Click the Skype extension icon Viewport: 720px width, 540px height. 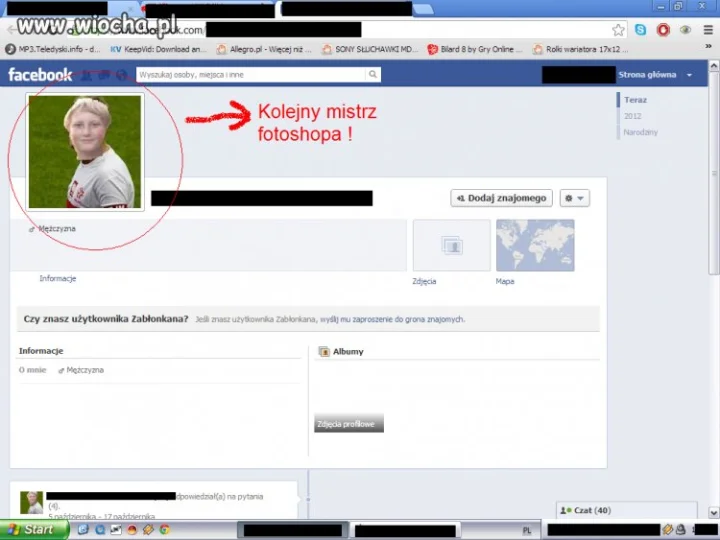coord(640,30)
